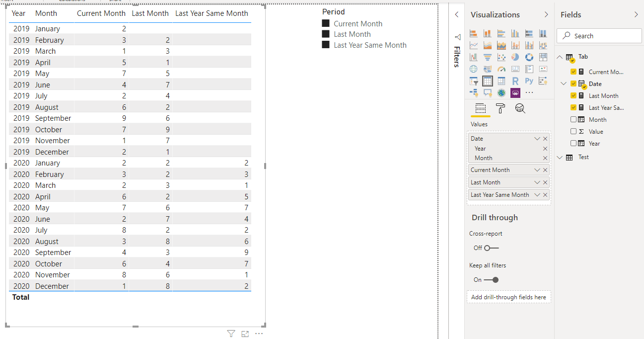
Task: Select the Treemap visual
Action: [543, 57]
